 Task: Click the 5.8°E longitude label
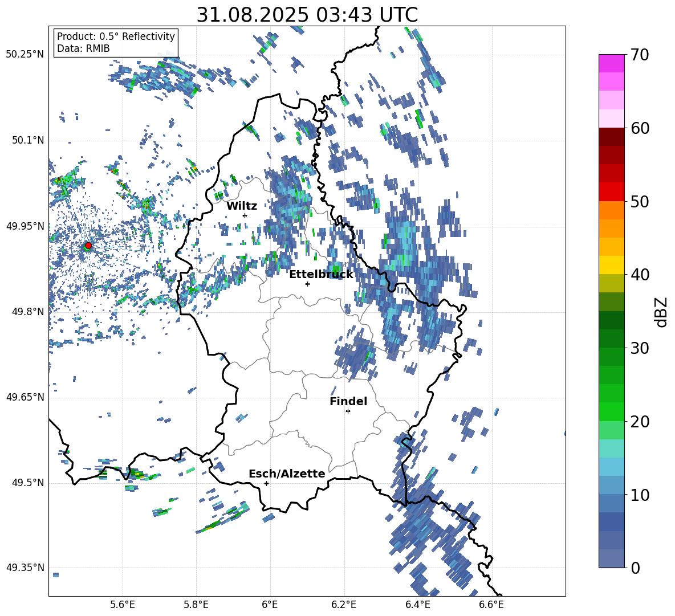(196, 605)
